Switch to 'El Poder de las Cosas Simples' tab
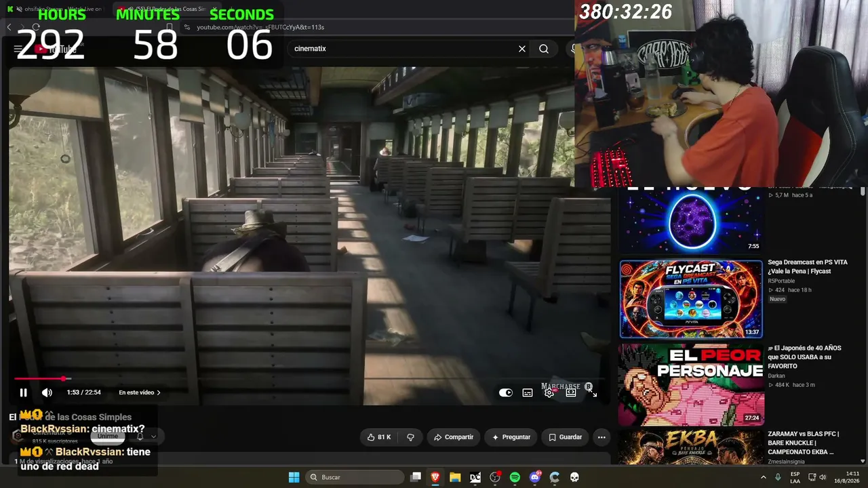Image resolution: width=868 pixels, height=488 pixels. tap(168, 9)
